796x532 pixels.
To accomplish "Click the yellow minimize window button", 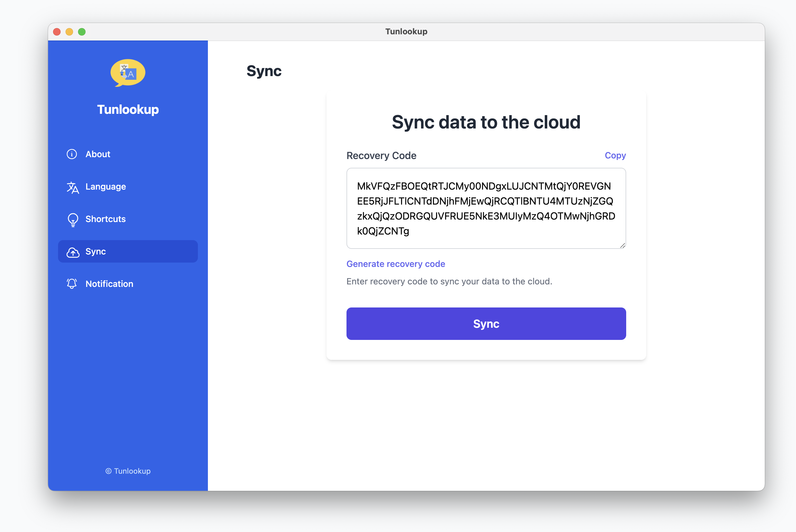I will click(69, 32).
